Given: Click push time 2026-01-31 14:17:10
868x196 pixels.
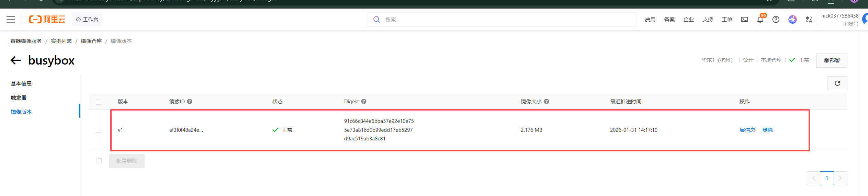Looking at the screenshot, I should point(634,130).
